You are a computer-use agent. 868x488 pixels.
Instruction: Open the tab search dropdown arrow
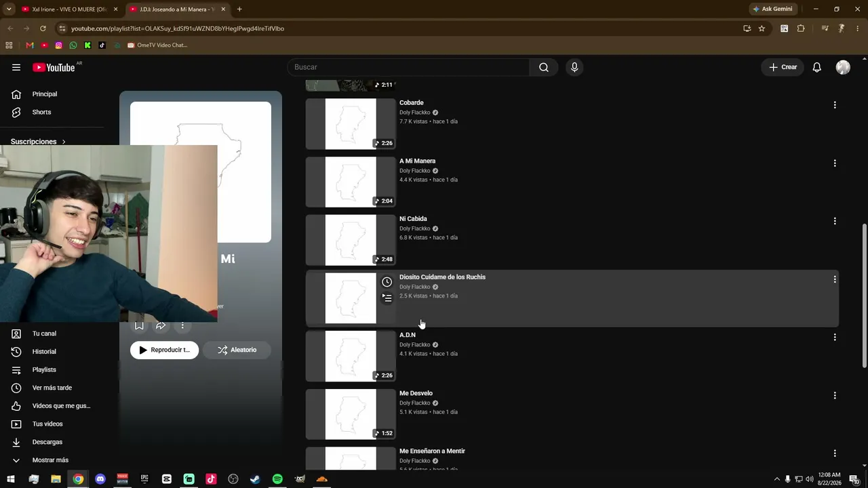(9, 9)
